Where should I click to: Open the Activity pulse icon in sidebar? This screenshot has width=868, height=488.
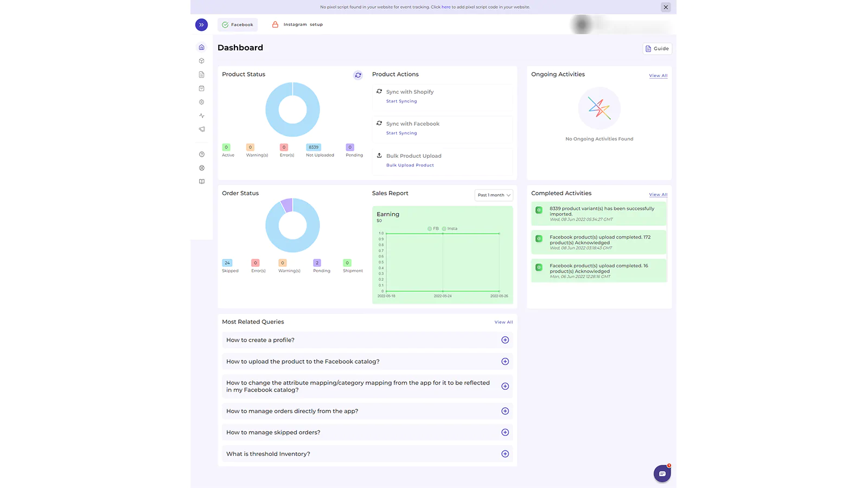point(202,115)
